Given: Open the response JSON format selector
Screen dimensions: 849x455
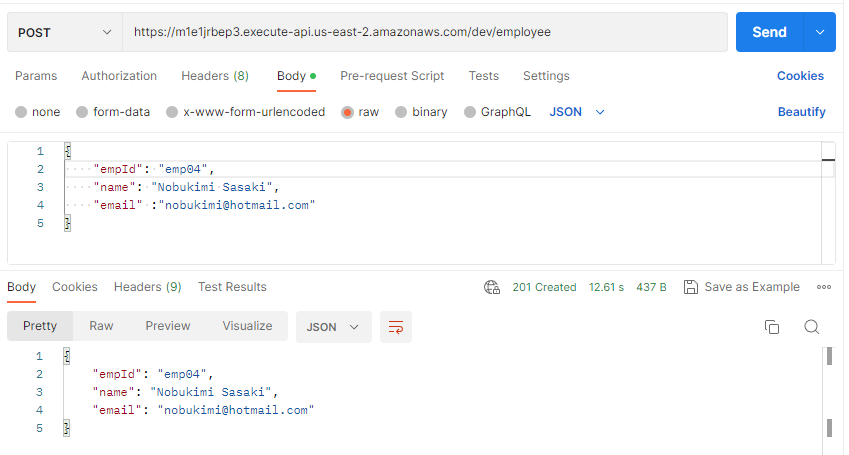Looking at the screenshot, I should coord(334,327).
